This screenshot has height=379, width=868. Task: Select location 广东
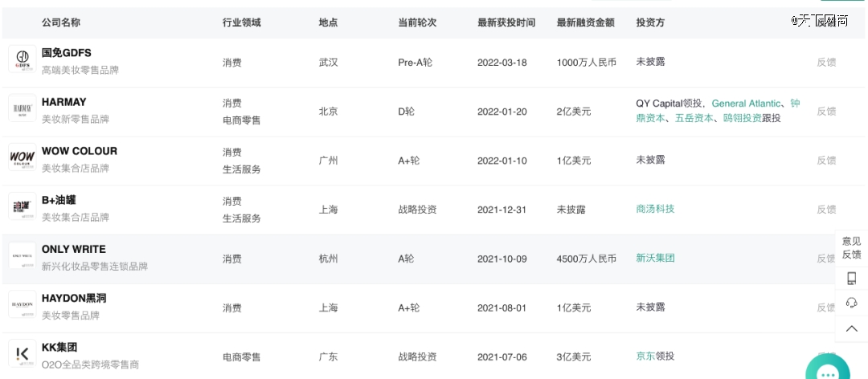click(328, 357)
